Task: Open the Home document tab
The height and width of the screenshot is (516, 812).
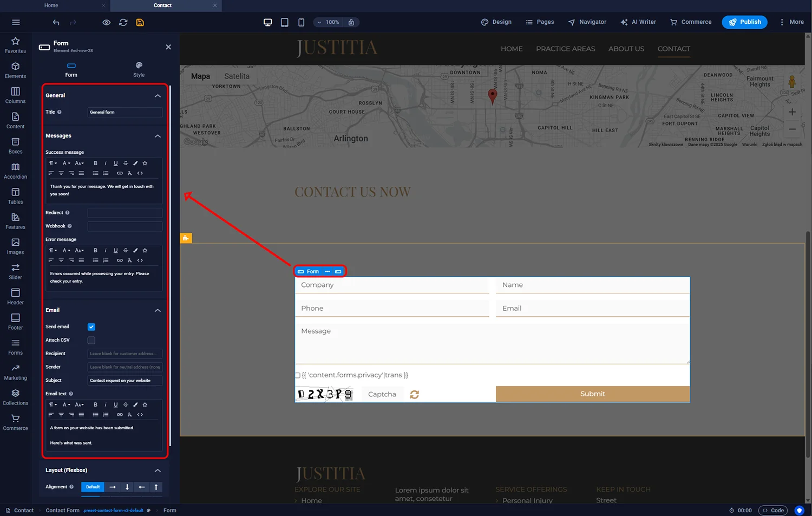Action: click(x=51, y=5)
